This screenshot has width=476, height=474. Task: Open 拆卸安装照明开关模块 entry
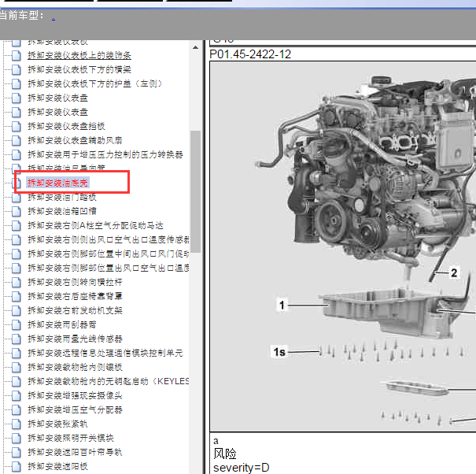[x=71, y=438]
